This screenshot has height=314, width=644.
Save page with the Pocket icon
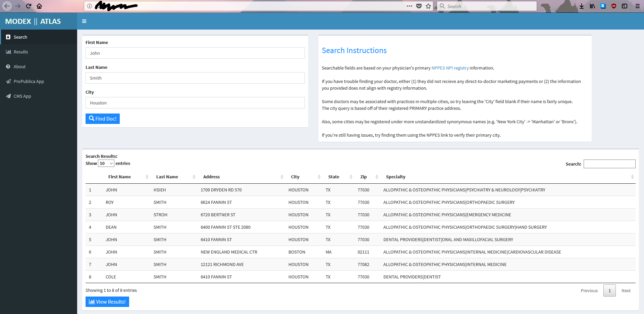pyautogui.click(x=419, y=6)
